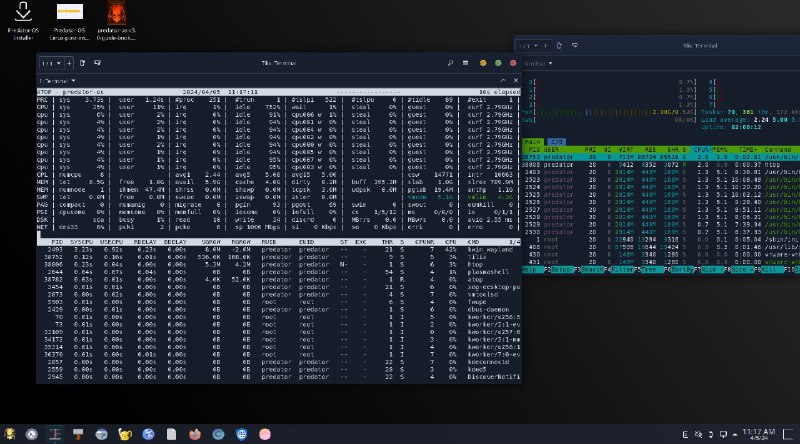Viewport: 800px width, 444px height.
Task: Click the circular blue icon beside Firefox in the taskbar
Action: pyautogui.click(x=218, y=434)
